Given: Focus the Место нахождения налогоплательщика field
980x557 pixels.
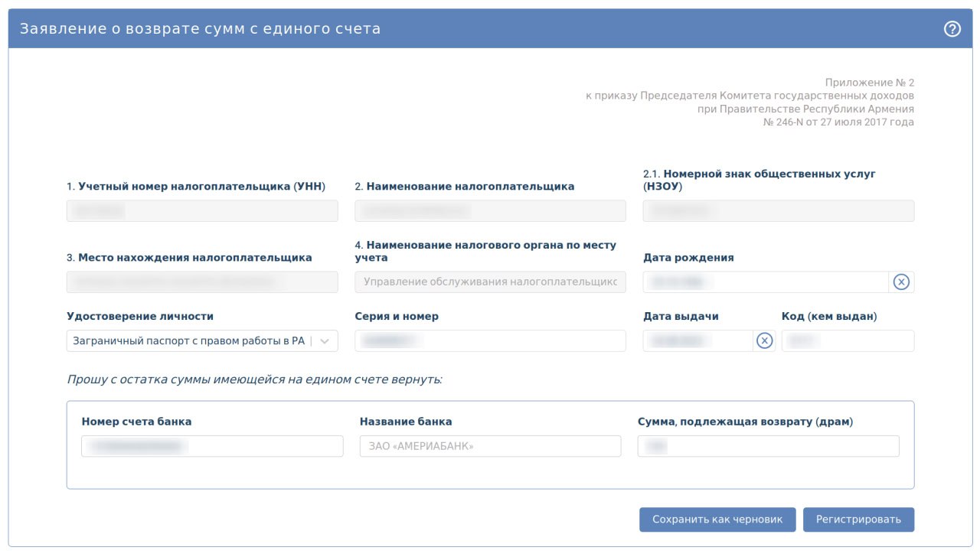Looking at the screenshot, I should coord(202,282).
